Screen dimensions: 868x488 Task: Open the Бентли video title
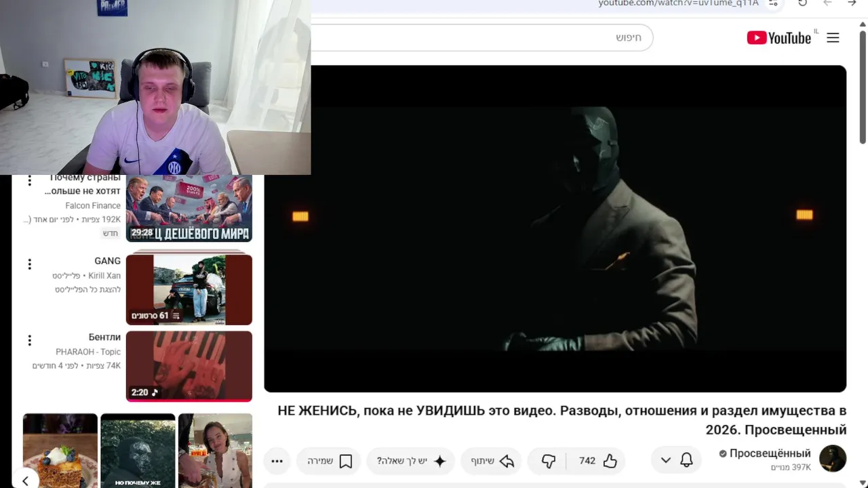click(x=104, y=337)
